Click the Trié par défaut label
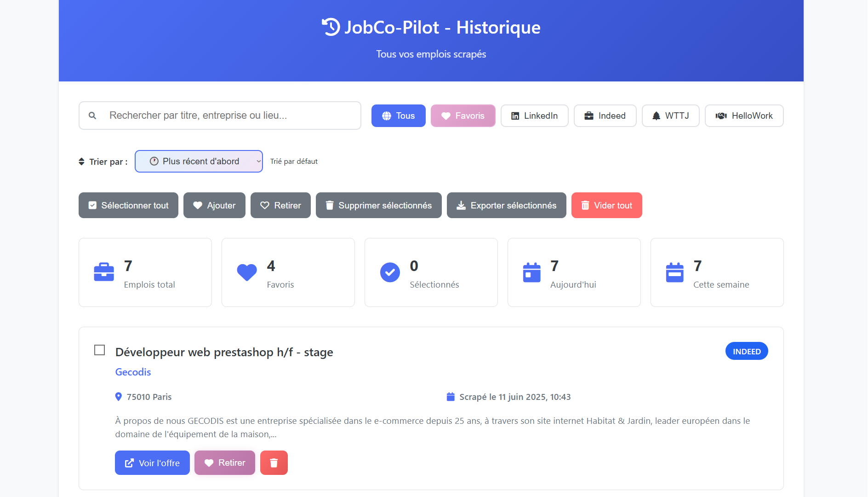This screenshot has width=868, height=497. click(294, 162)
